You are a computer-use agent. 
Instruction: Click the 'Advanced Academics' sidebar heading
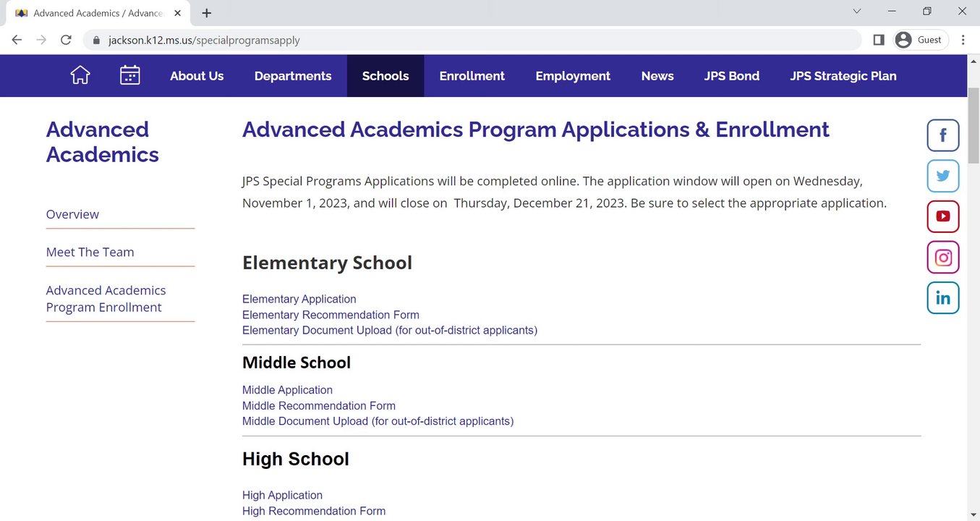[x=103, y=142]
